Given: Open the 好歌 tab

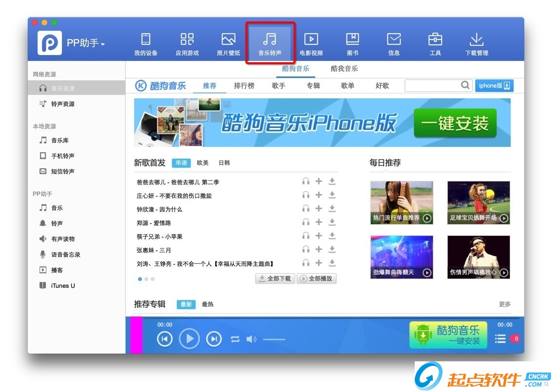Looking at the screenshot, I should tap(382, 86).
